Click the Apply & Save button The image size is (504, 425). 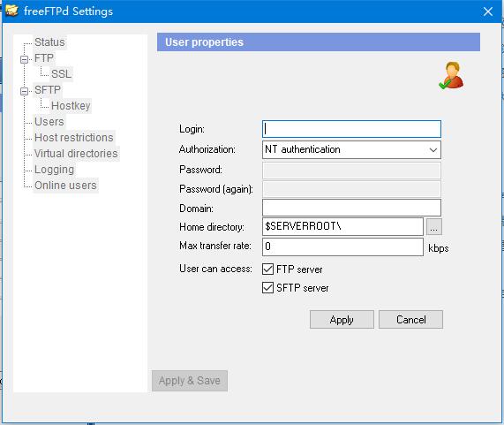pos(190,381)
